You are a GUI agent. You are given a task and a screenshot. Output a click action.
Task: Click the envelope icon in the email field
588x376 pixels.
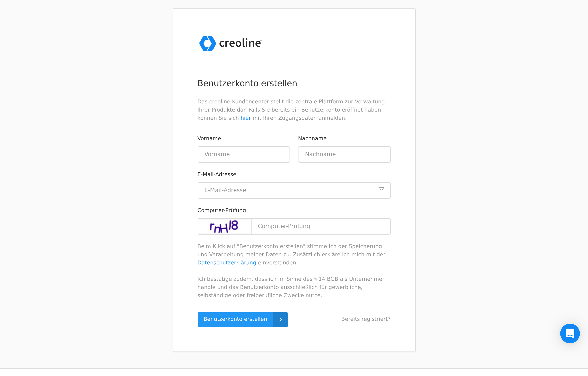pyautogui.click(x=381, y=189)
